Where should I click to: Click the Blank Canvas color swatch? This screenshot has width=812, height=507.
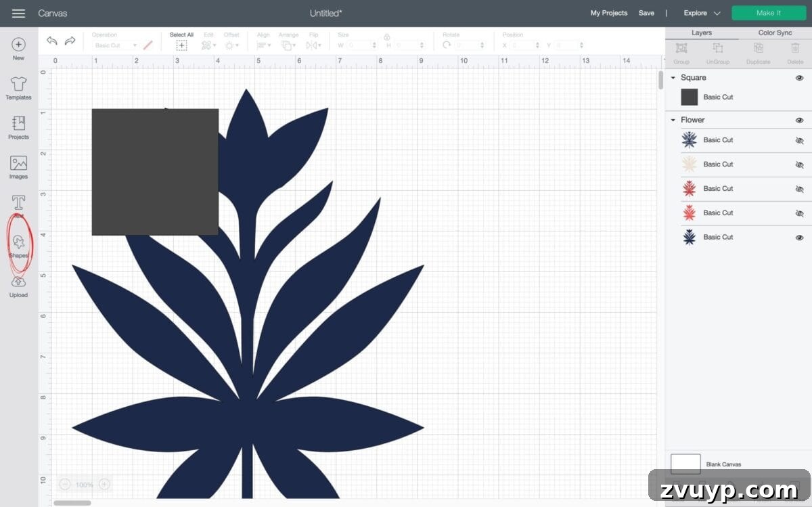[685, 464]
